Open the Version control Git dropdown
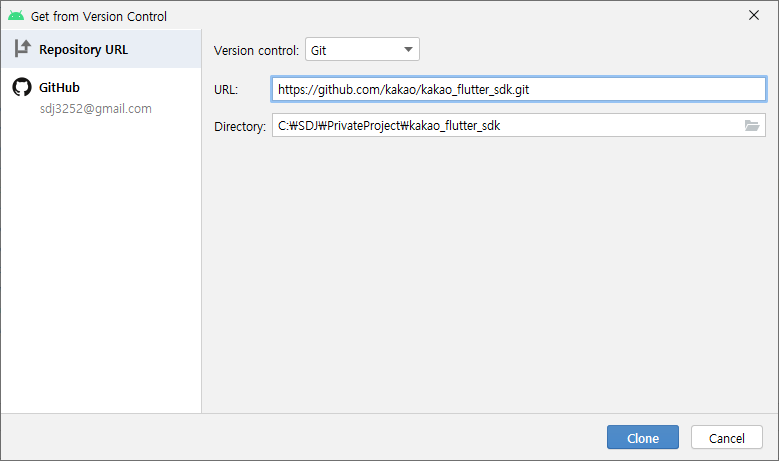Viewport: 779px width, 461px height. pyautogui.click(x=362, y=50)
